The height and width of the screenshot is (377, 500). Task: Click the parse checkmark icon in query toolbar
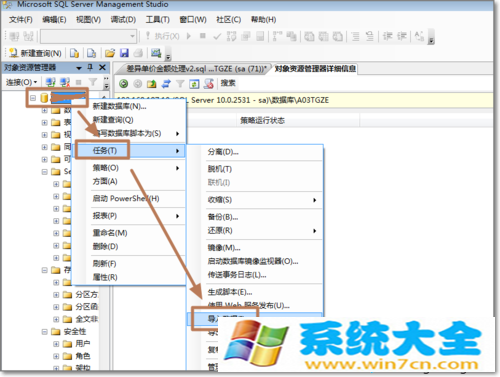click(x=217, y=36)
